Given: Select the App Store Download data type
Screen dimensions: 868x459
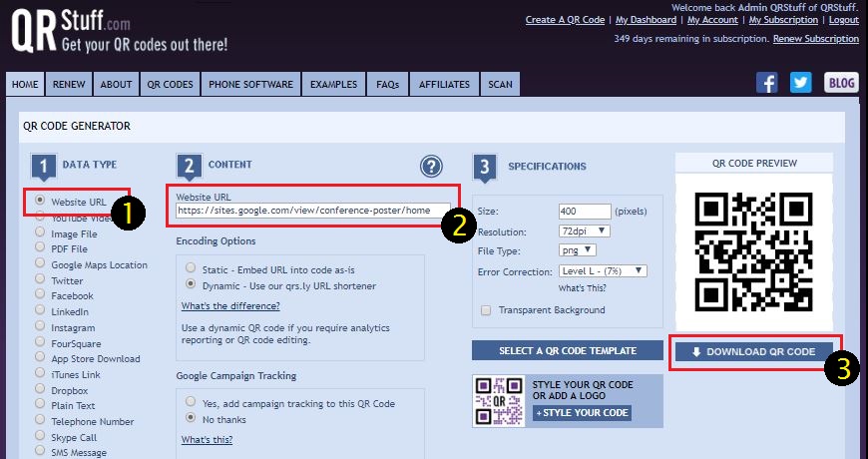Looking at the screenshot, I should coord(40,357).
